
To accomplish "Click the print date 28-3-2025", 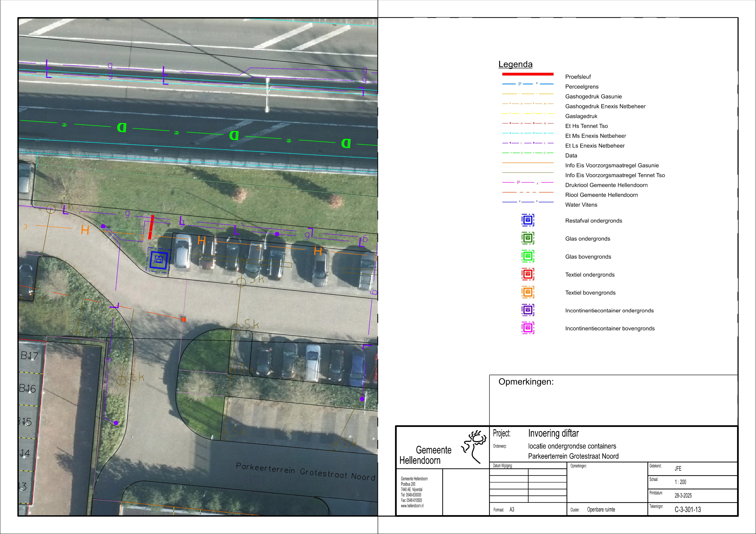I will 683,495.
